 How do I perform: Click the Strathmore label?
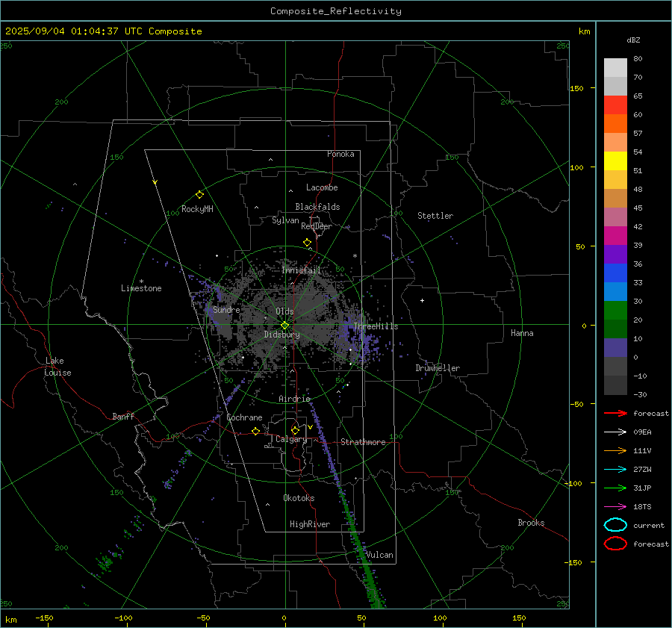363,442
